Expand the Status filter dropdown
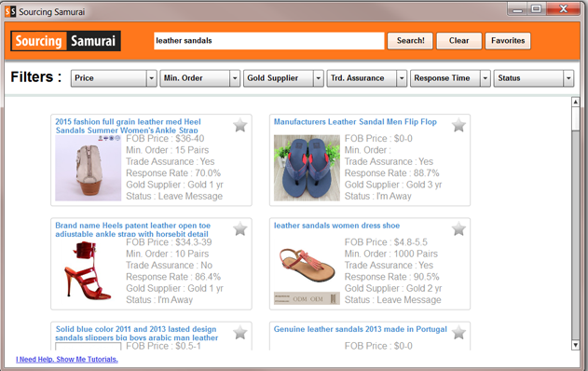The image size is (588, 371). [534, 78]
